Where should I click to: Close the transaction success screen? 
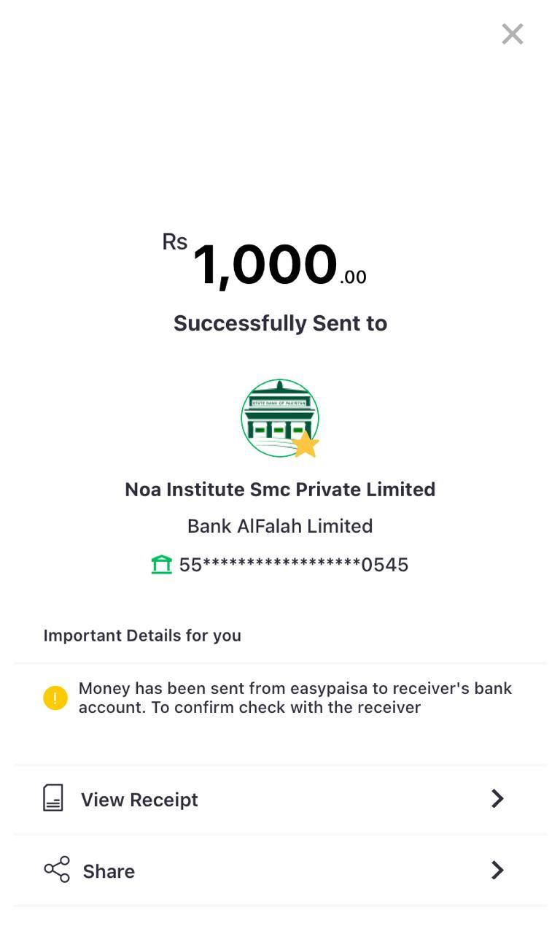point(513,34)
